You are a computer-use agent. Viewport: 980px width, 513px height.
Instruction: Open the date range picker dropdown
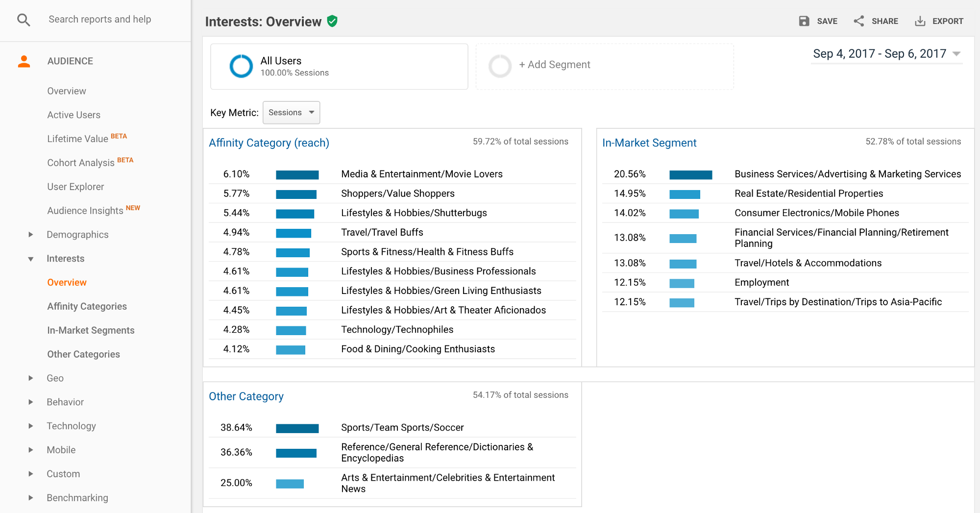click(886, 54)
